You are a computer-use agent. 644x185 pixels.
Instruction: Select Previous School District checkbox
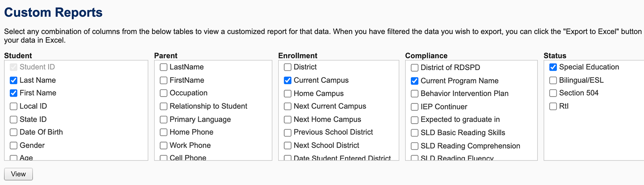pos(288,132)
